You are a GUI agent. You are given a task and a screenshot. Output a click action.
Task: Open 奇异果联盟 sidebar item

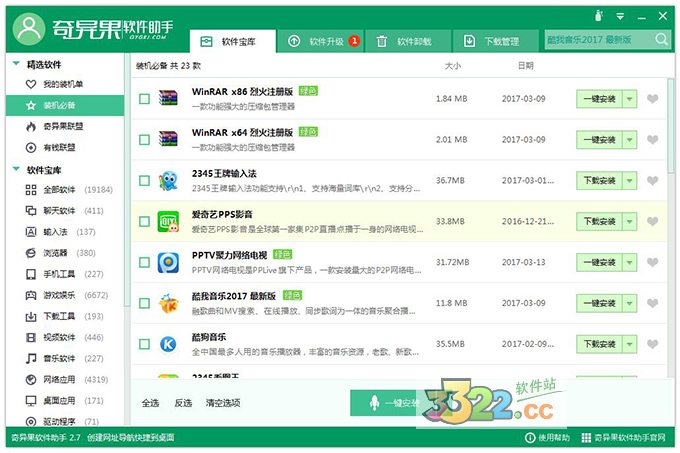point(65,126)
